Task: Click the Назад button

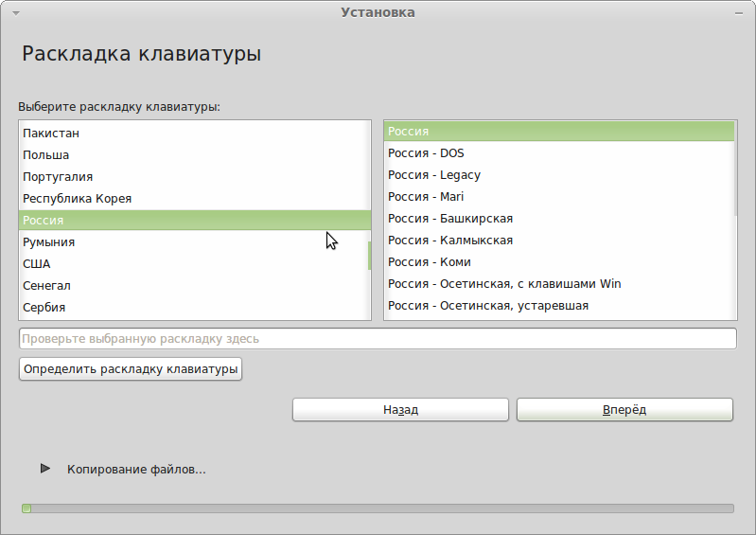Action: pos(400,410)
